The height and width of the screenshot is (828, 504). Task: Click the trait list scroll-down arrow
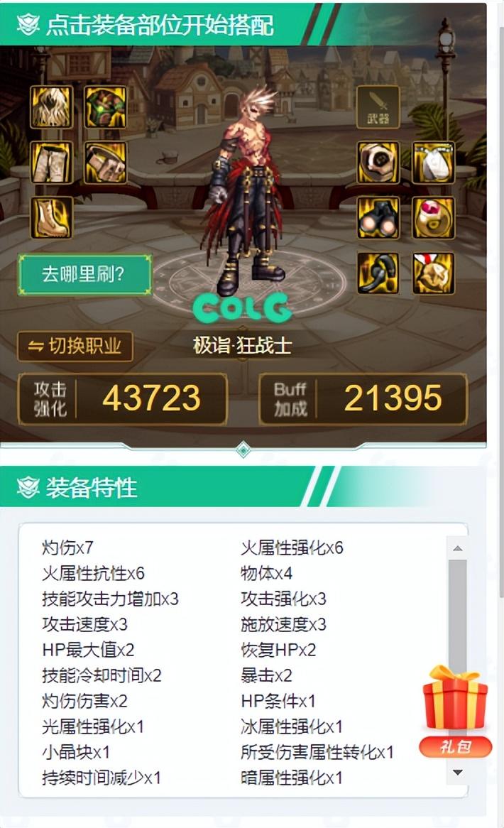click(458, 773)
